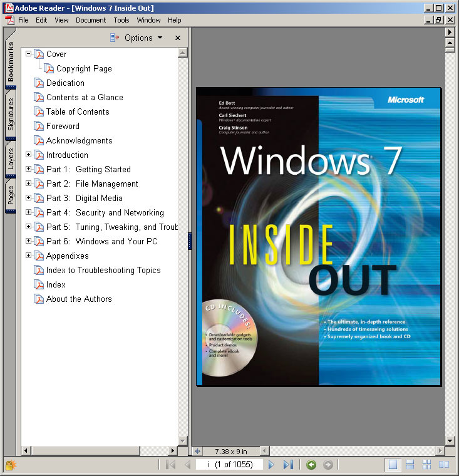459x476 pixels.
Task: Click the Dedication bookmark's PDF icon
Action: 39,83
